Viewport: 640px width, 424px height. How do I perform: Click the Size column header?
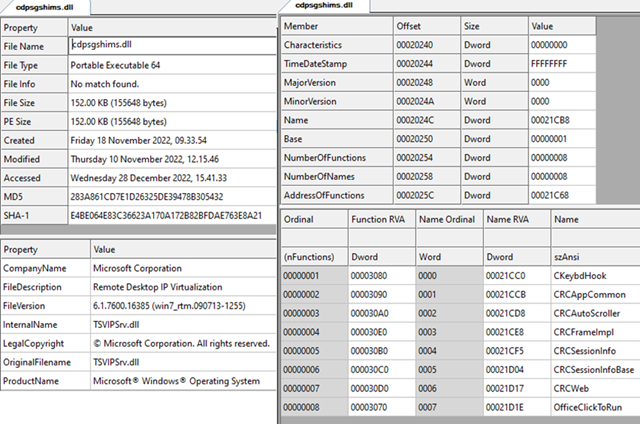tap(495, 26)
